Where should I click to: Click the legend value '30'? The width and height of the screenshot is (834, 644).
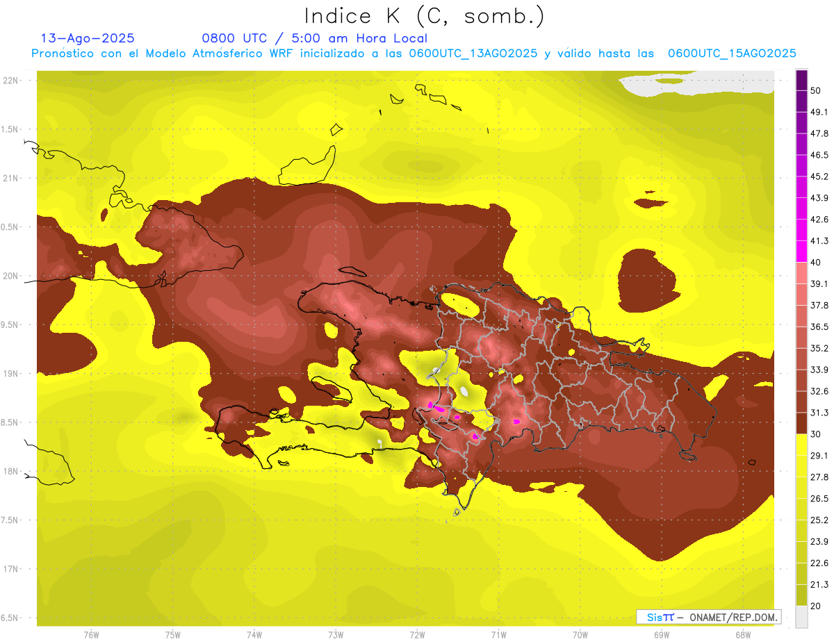[x=817, y=434]
